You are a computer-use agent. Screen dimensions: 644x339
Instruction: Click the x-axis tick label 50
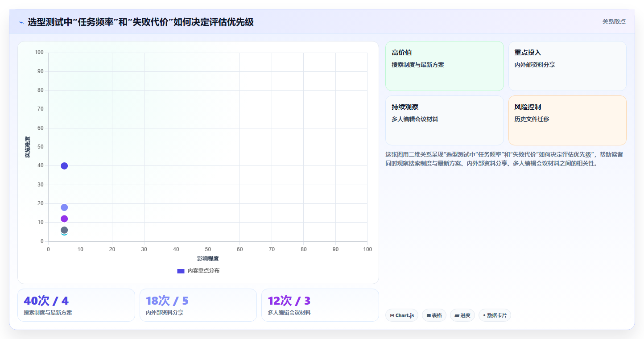tap(208, 249)
